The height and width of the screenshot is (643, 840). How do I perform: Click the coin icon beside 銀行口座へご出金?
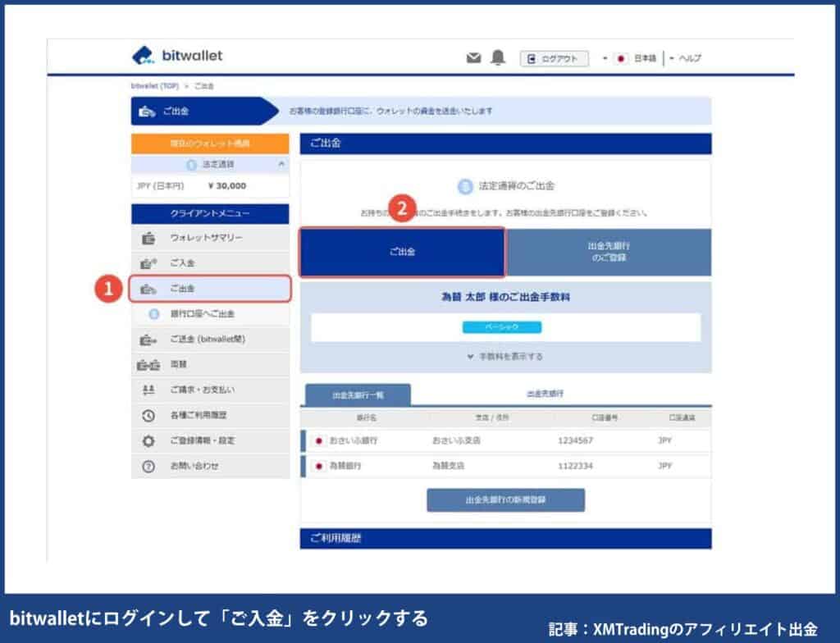(154, 314)
